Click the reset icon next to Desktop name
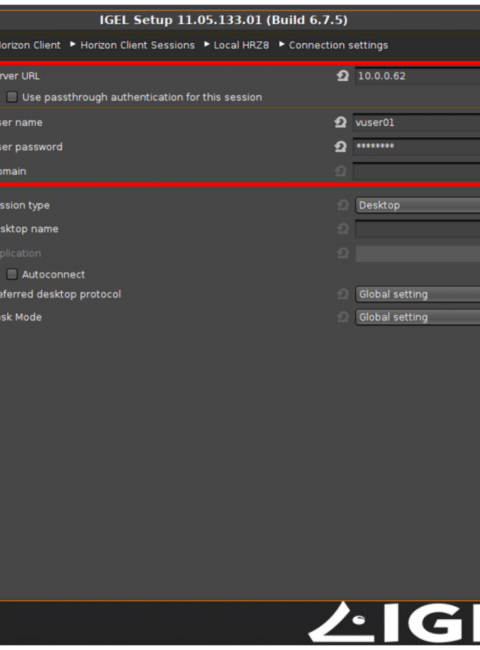 (x=343, y=228)
